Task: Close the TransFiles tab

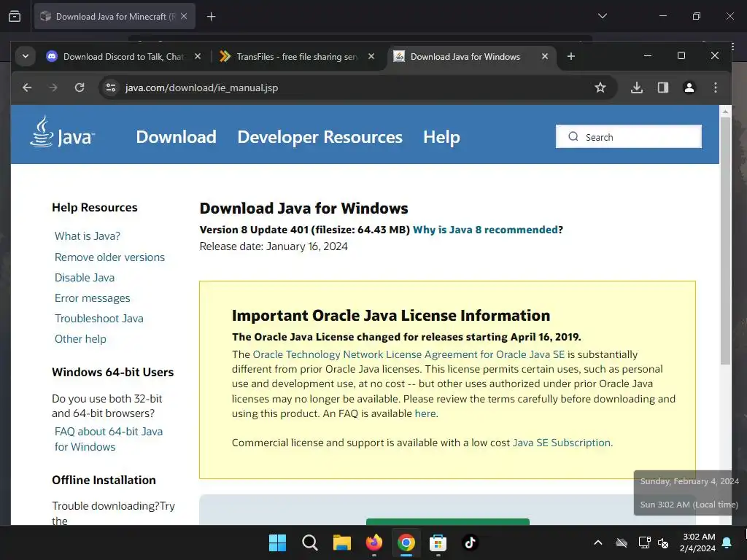Action: pyautogui.click(x=371, y=57)
